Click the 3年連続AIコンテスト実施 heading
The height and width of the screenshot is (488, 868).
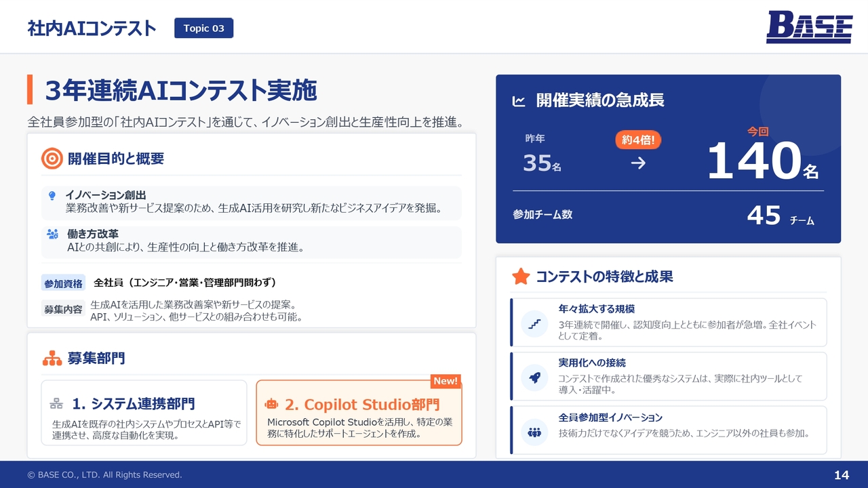[x=181, y=90]
